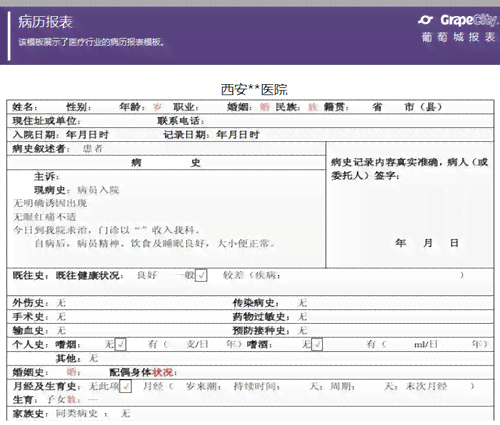Check the 一般 health status checkbox

(201, 275)
